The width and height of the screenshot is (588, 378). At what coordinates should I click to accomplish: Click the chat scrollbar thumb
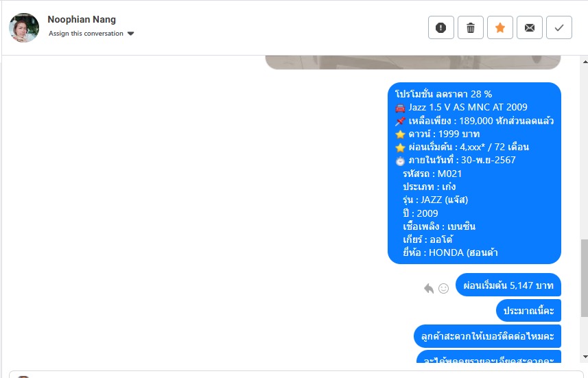tap(584, 279)
